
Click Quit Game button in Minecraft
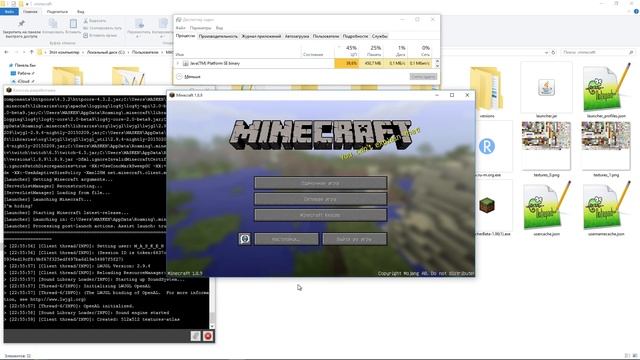coord(354,239)
